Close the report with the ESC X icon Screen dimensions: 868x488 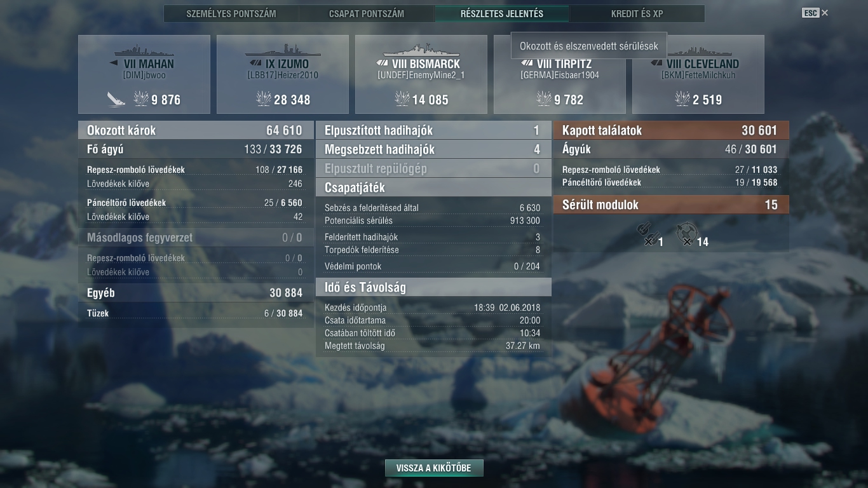click(815, 13)
